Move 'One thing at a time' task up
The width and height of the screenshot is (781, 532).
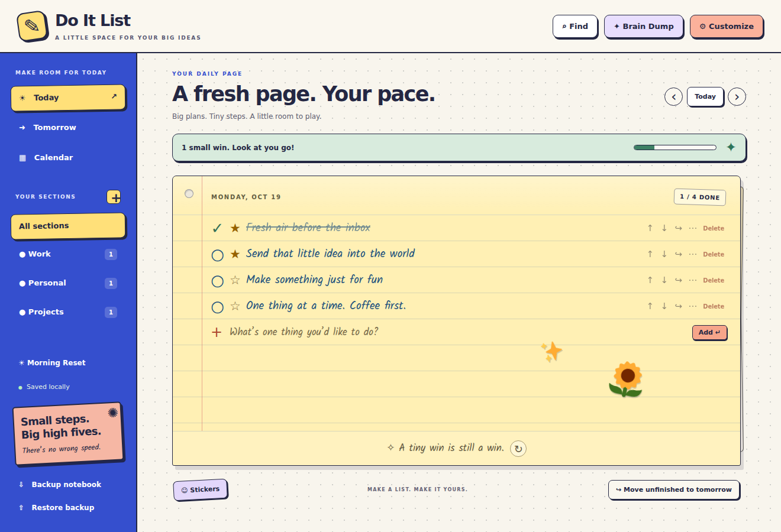[650, 306]
